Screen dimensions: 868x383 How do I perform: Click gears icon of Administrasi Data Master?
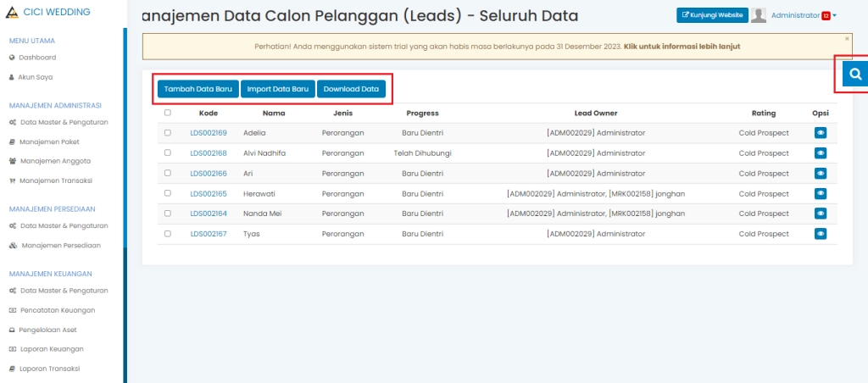[x=13, y=122]
